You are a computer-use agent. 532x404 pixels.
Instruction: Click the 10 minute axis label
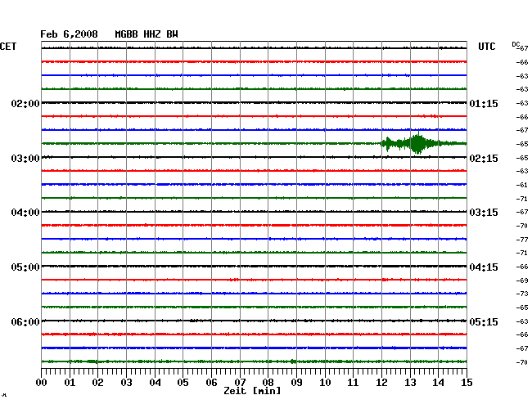[325, 382]
